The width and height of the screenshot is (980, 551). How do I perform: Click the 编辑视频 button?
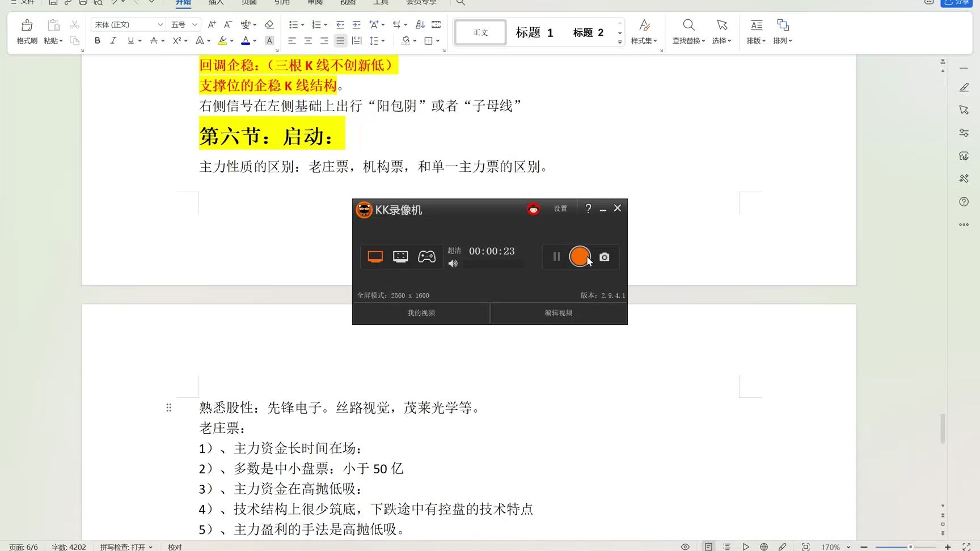click(x=559, y=312)
